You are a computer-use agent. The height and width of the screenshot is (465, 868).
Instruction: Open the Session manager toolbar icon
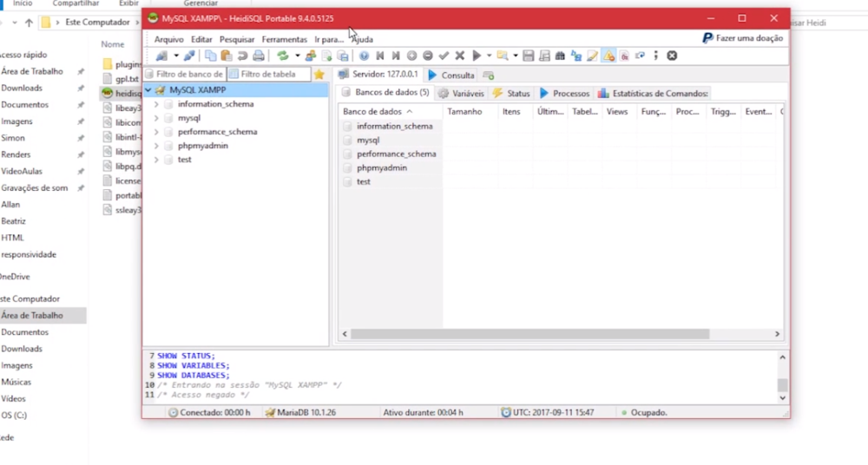pyautogui.click(x=161, y=56)
